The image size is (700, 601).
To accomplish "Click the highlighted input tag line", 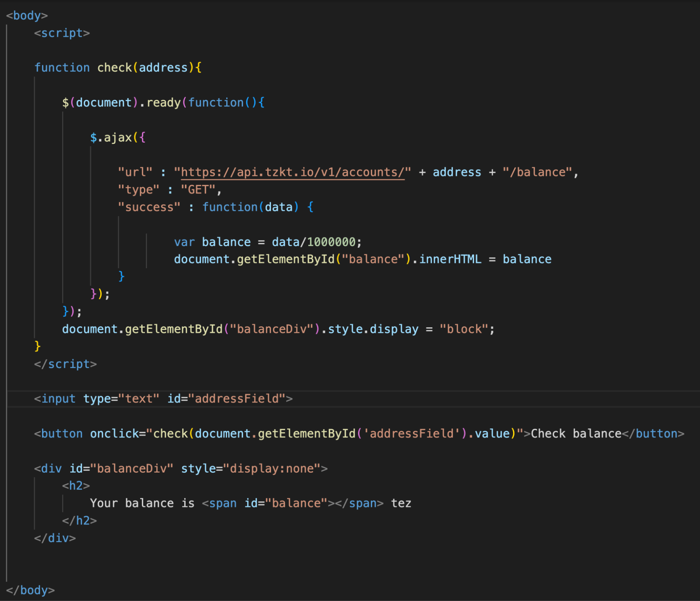I will pos(163,399).
